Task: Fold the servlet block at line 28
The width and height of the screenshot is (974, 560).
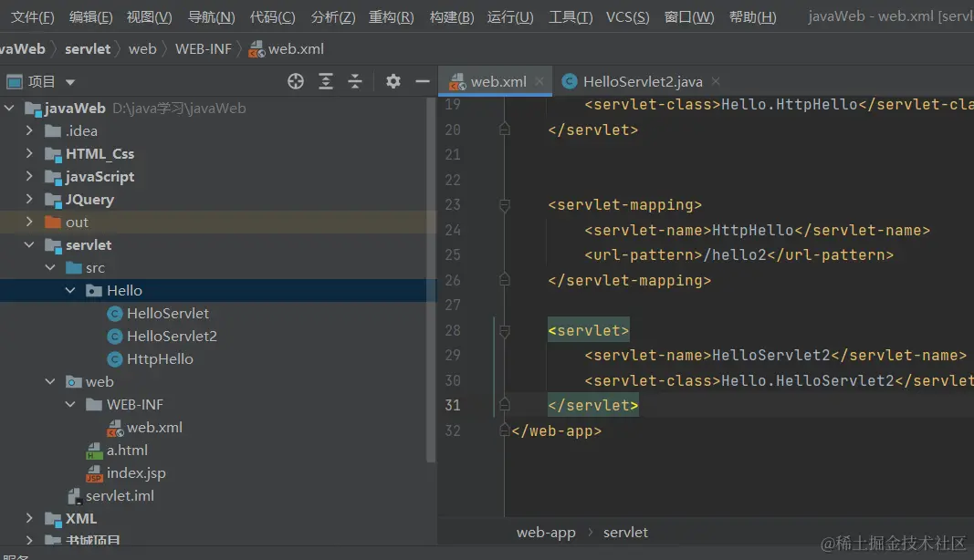Action: (x=505, y=331)
